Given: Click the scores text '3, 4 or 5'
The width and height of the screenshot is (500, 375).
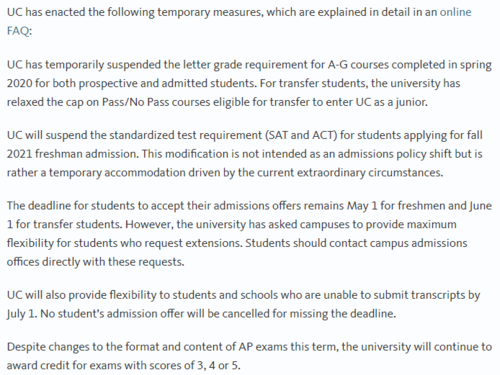Looking at the screenshot, I should pos(218,365).
